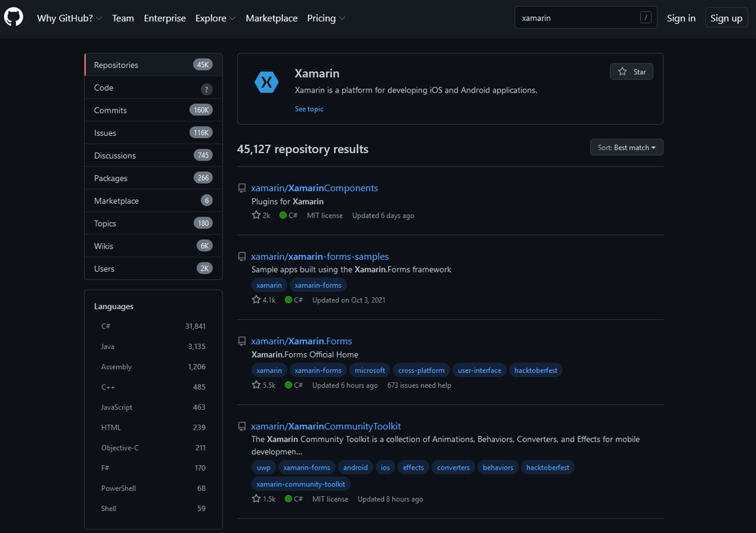
Task: Filter results by Assembly language
Action: [x=153, y=366]
